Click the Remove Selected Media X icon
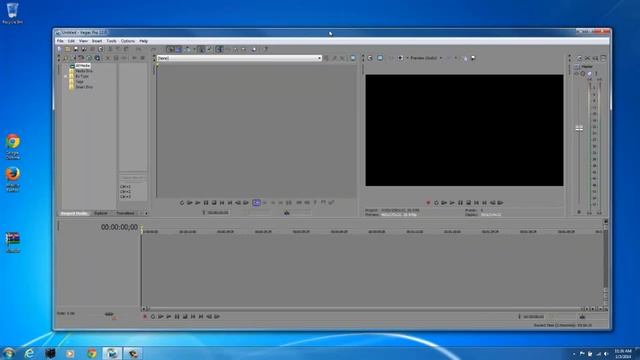Viewport: 640px width, 360px height. coord(108,58)
